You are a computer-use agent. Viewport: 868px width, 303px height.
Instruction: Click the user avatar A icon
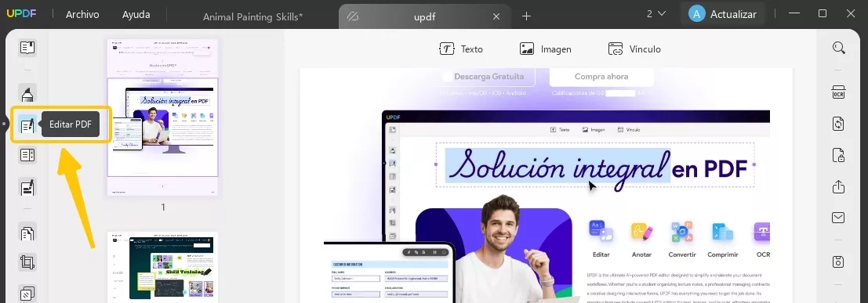click(x=697, y=14)
